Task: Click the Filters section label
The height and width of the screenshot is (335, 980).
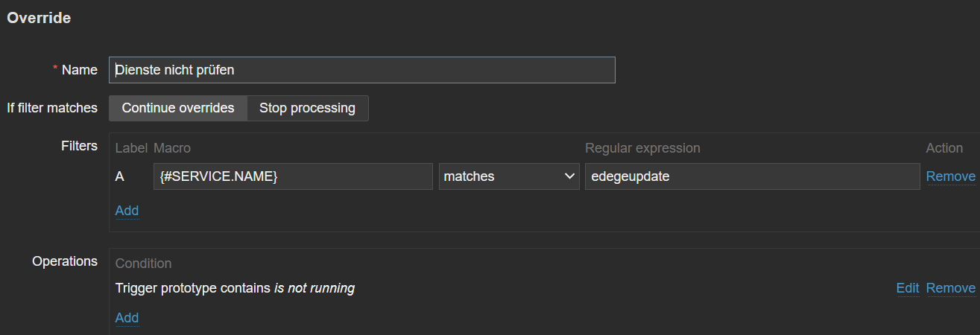Action: pos(79,146)
